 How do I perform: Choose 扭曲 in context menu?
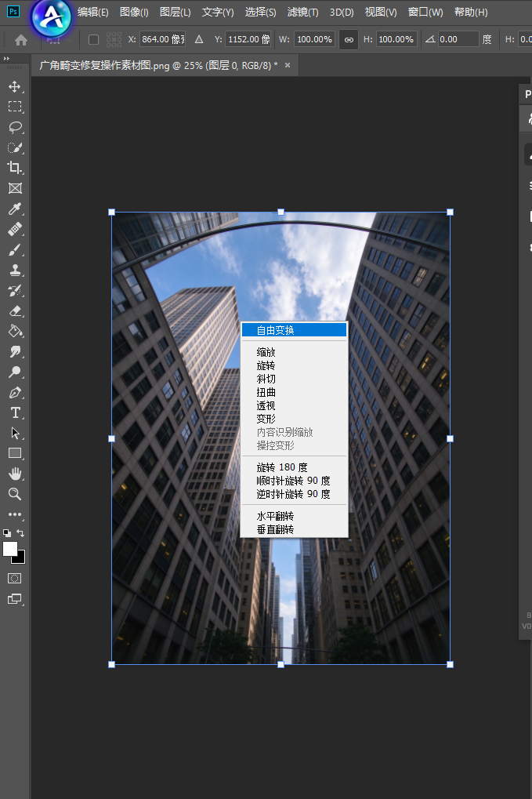click(294, 392)
